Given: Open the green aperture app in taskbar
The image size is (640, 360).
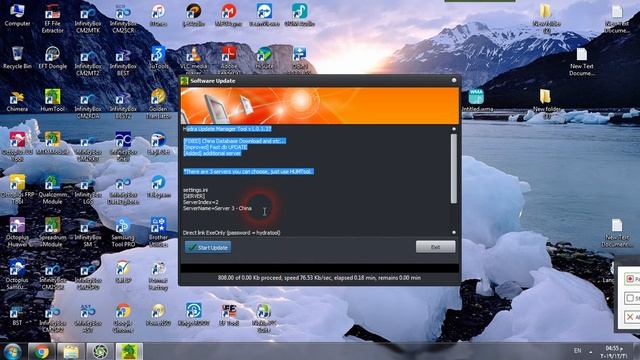Looking at the screenshot, I should (x=100, y=351).
